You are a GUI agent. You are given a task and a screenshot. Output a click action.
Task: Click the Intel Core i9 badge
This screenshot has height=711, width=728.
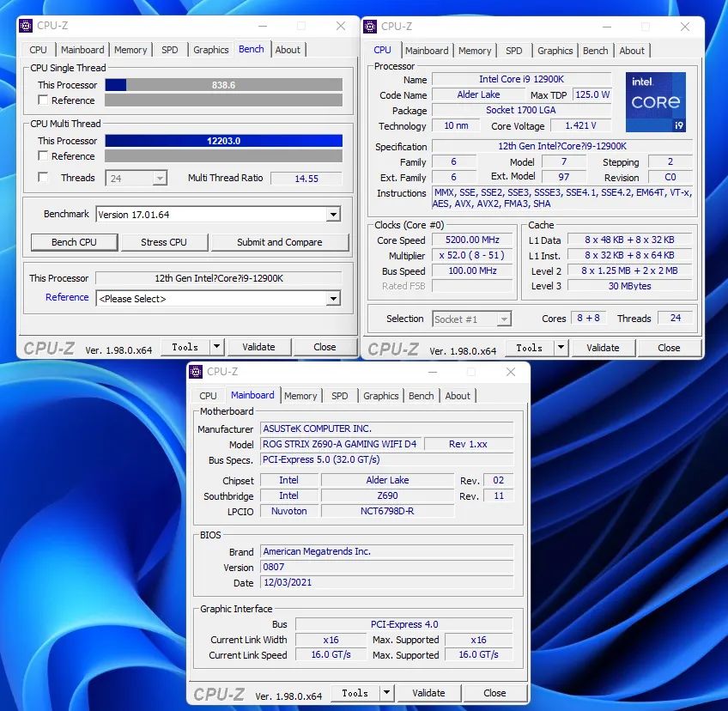pyautogui.click(x=657, y=100)
